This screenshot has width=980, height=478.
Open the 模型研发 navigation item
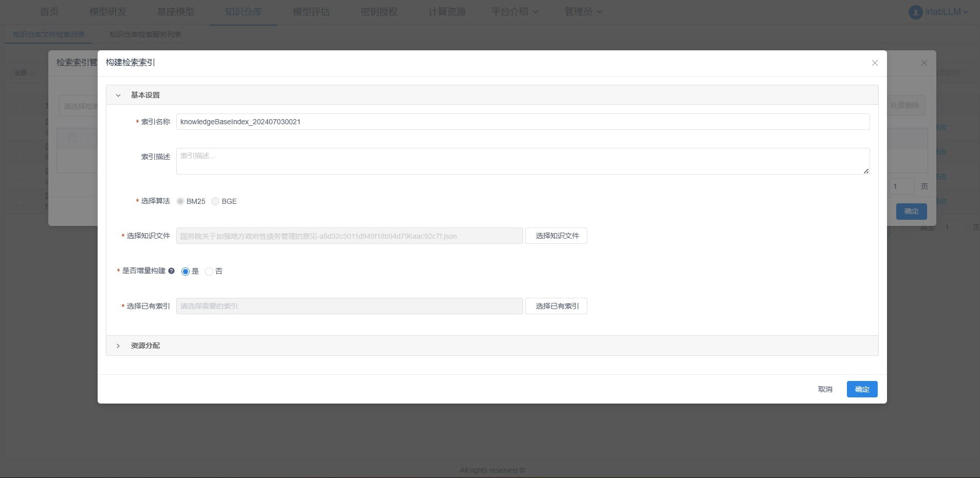pyautogui.click(x=108, y=12)
